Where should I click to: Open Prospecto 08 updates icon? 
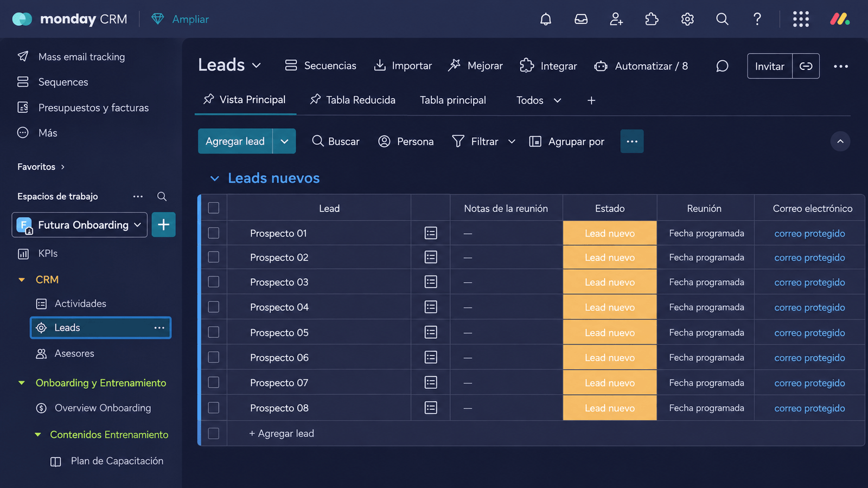pyautogui.click(x=431, y=408)
